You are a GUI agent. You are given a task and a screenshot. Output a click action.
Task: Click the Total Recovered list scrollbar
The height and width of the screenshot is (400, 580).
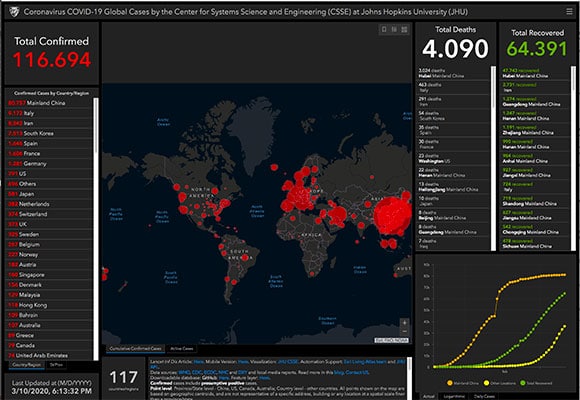click(573, 158)
